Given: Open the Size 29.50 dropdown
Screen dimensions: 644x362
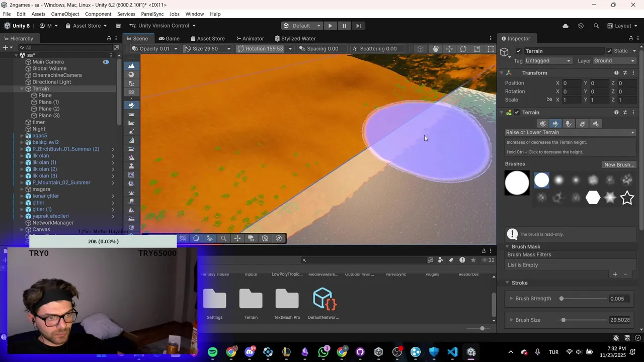Looking at the screenshot, I should point(207,49).
